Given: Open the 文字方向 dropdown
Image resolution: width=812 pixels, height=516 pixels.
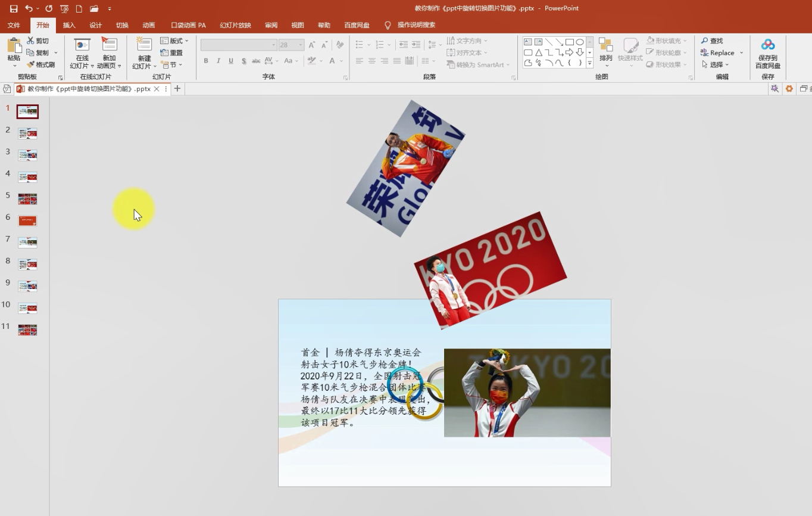Looking at the screenshot, I should (467, 41).
